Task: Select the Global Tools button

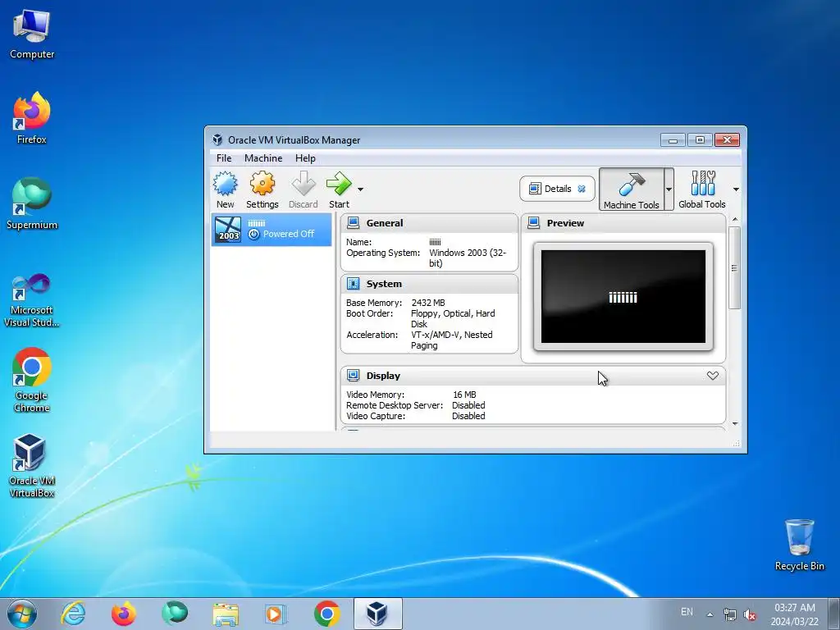Action: [x=702, y=189]
